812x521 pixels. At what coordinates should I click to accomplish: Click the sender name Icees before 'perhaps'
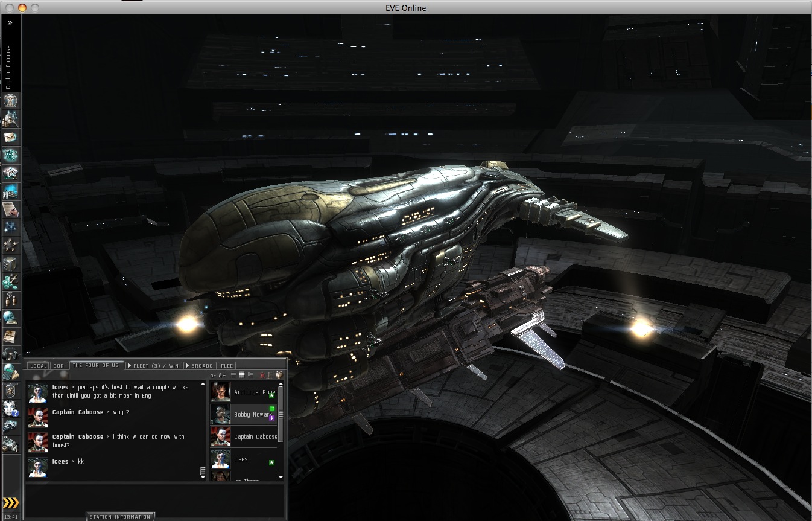60,387
